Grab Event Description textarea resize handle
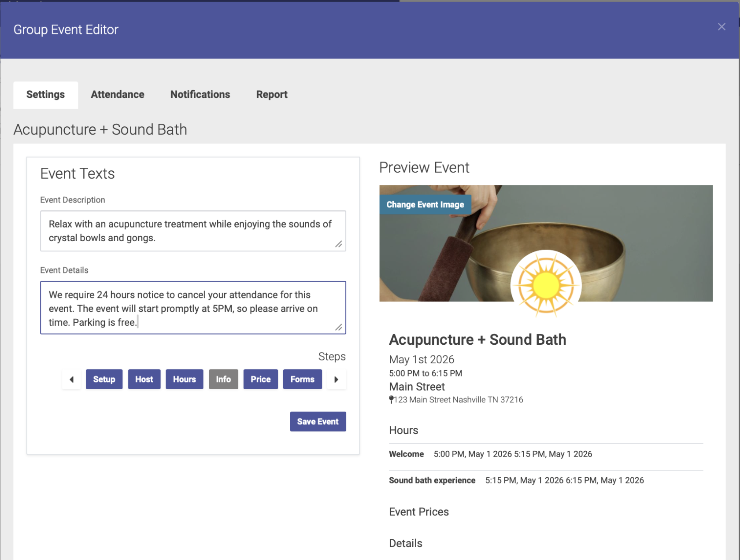Viewport: 740px width, 560px height. (338, 244)
